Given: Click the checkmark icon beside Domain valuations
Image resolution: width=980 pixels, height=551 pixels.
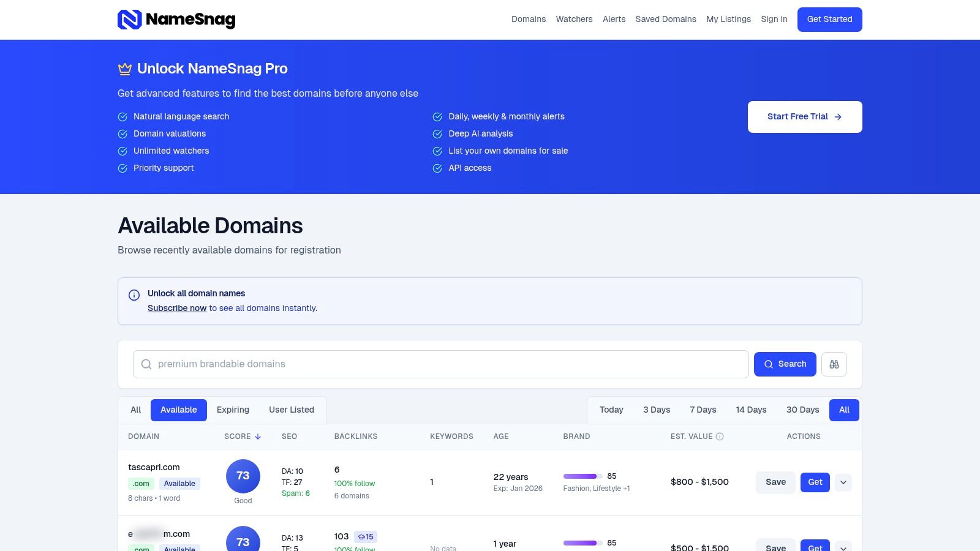Looking at the screenshot, I should tap(123, 133).
